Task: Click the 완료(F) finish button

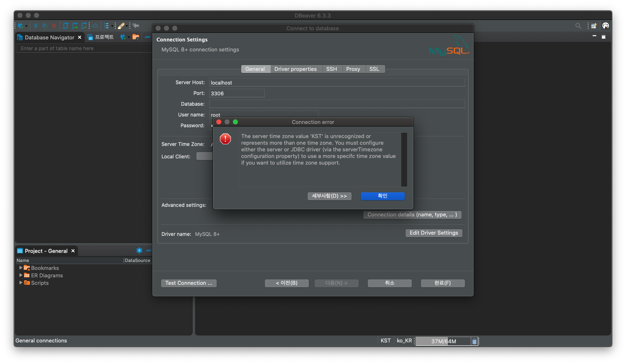Action: tap(443, 283)
